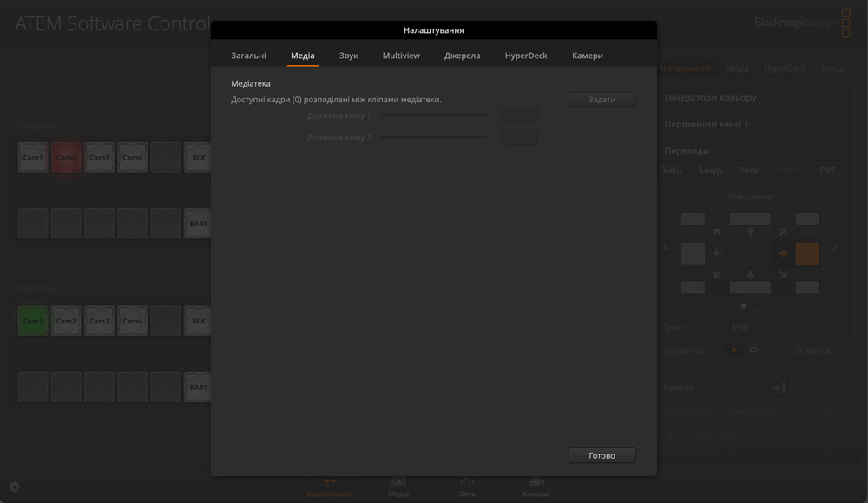Image resolution: width=868 pixels, height=503 pixels.
Task: Click the Задати button
Action: [602, 100]
